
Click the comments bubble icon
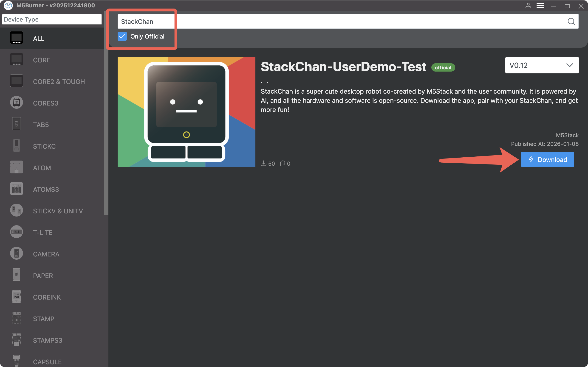282,163
